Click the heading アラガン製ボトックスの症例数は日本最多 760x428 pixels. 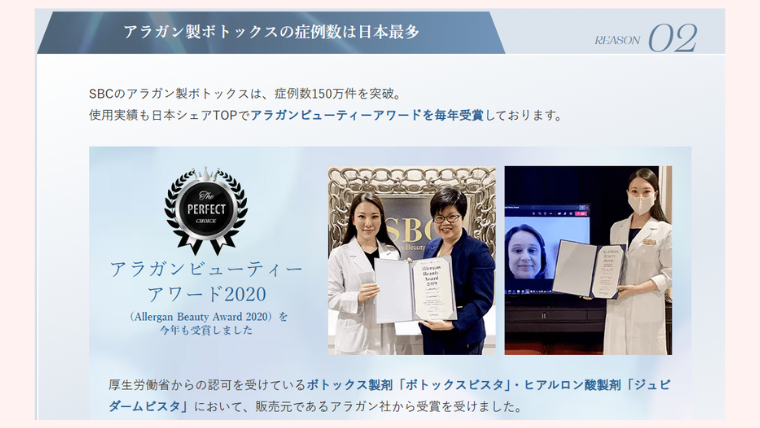271,32
